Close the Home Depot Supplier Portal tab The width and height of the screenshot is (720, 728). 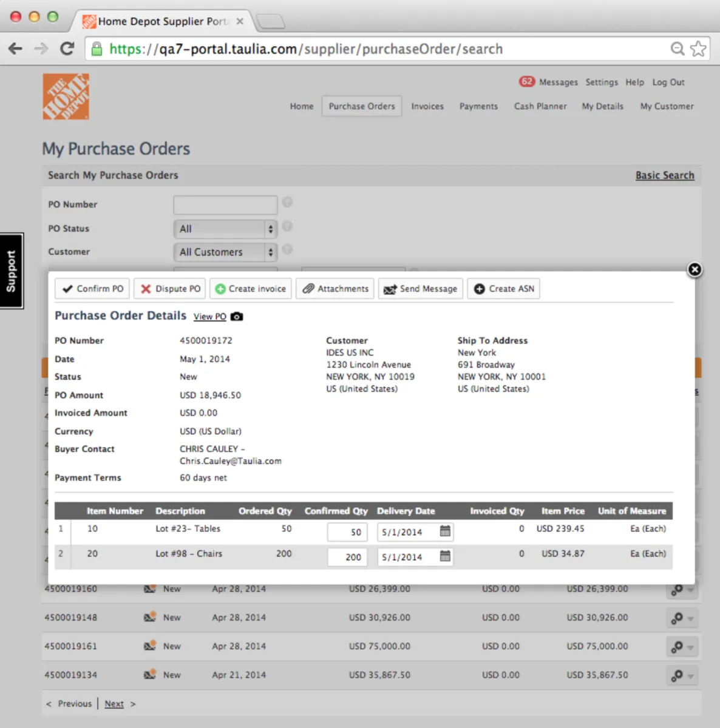coord(240,21)
